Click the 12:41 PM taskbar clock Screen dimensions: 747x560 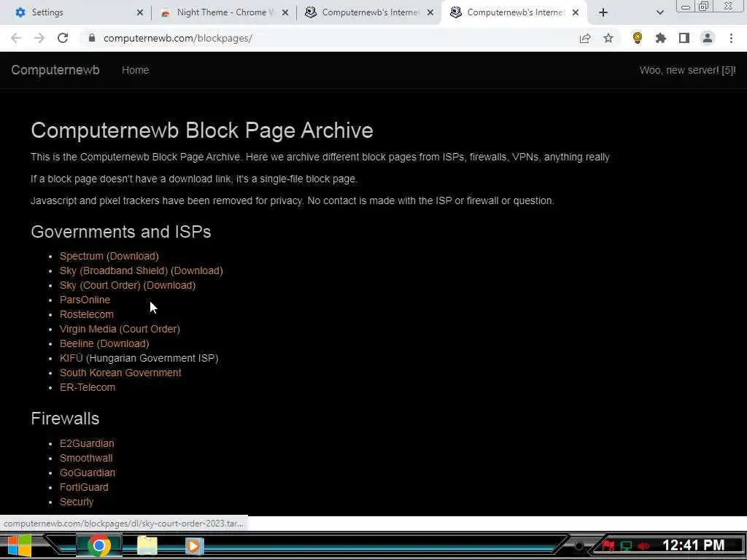pos(693,545)
